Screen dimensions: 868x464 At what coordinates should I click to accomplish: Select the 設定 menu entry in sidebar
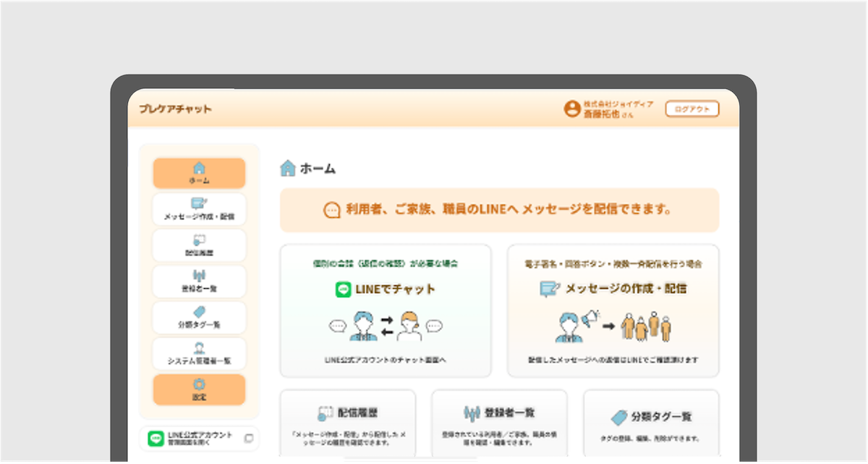200,389
